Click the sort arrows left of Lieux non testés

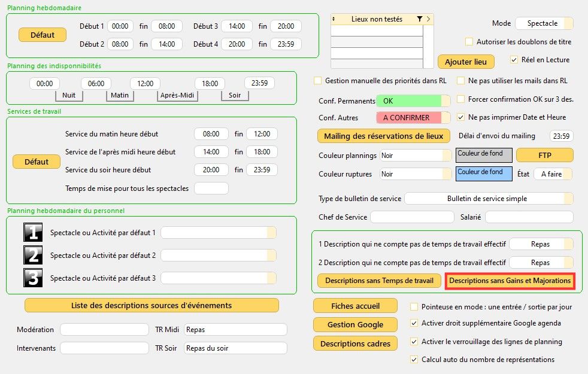[335, 19]
